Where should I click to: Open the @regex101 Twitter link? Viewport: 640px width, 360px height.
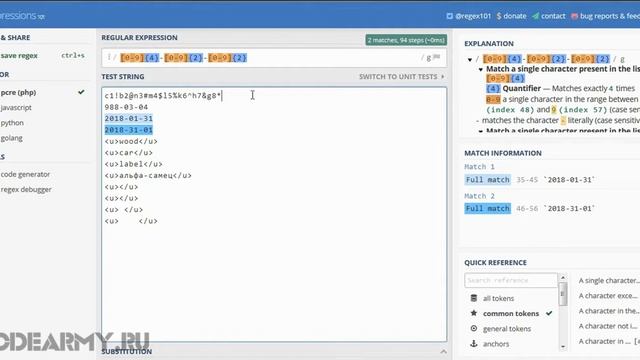[473, 16]
